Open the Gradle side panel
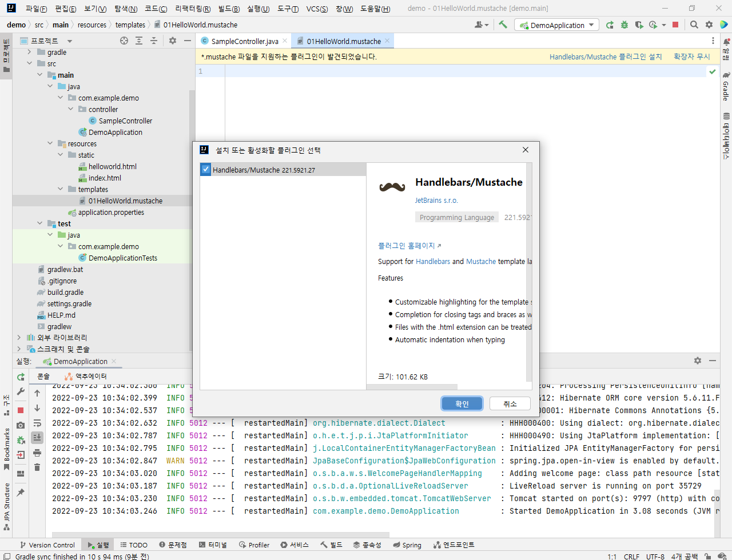 (726, 86)
